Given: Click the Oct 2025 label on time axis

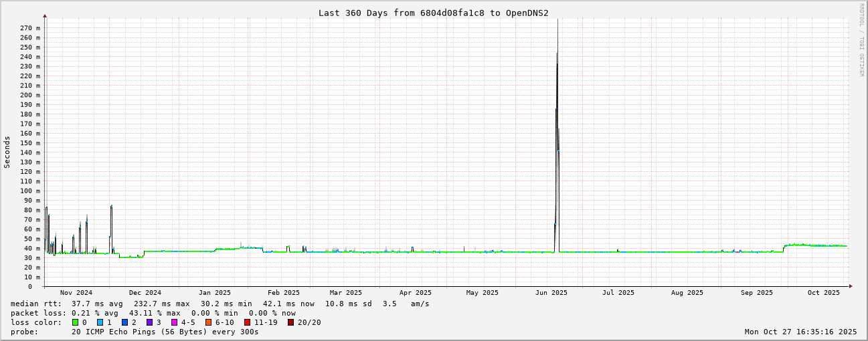Looking at the screenshot, I should (x=823, y=293).
